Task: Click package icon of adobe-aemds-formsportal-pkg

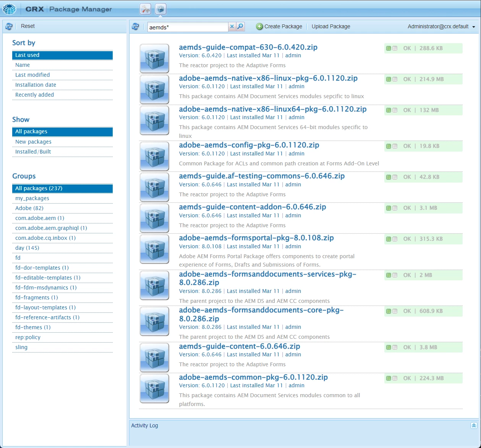Action: [154, 249]
